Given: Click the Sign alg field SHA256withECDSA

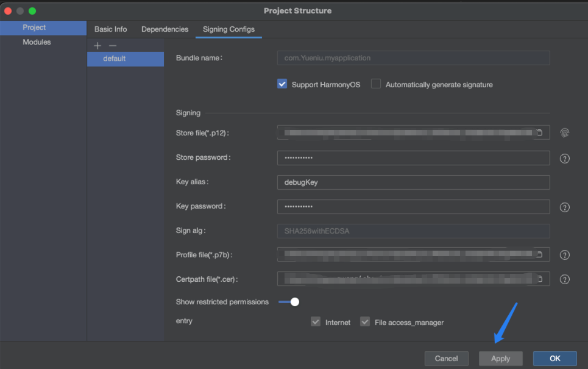Looking at the screenshot, I should point(413,231).
